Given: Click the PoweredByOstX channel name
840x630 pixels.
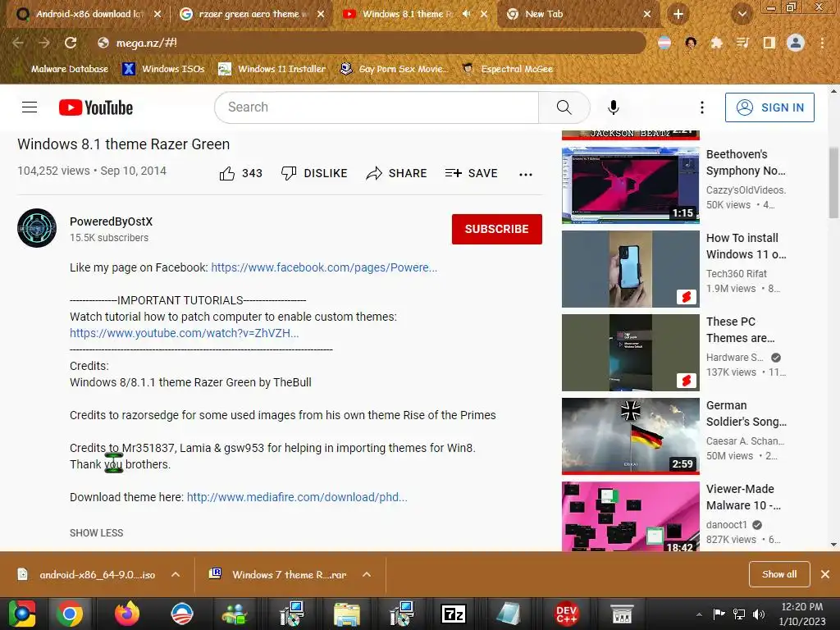Looking at the screenshot, I should pos(111,221).
